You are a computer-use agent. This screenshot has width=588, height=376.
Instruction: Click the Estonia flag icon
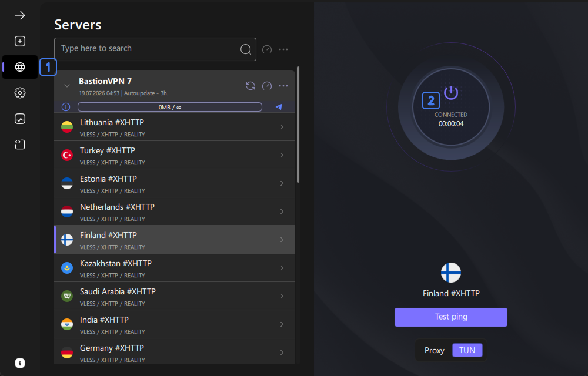click(67, 183)
